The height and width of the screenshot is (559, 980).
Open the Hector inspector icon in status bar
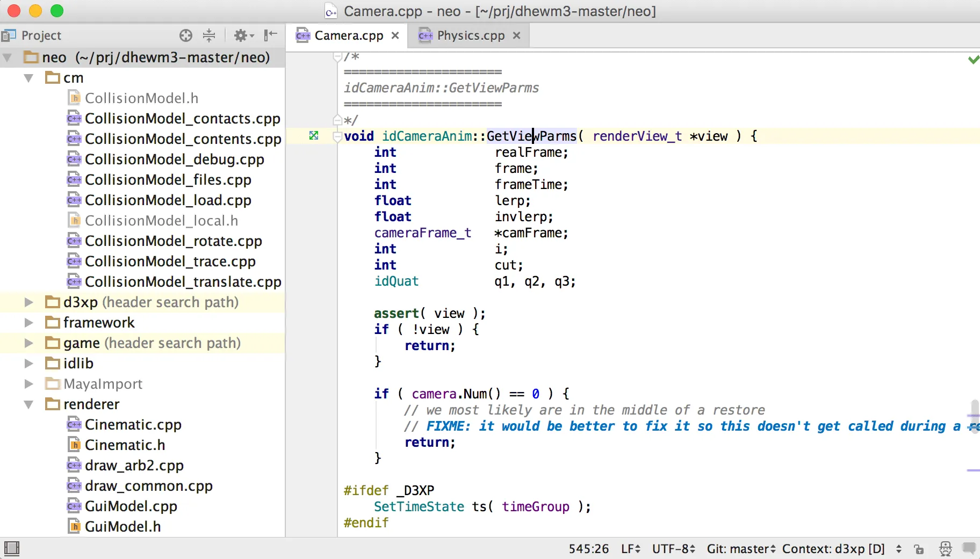coord(946,549)
